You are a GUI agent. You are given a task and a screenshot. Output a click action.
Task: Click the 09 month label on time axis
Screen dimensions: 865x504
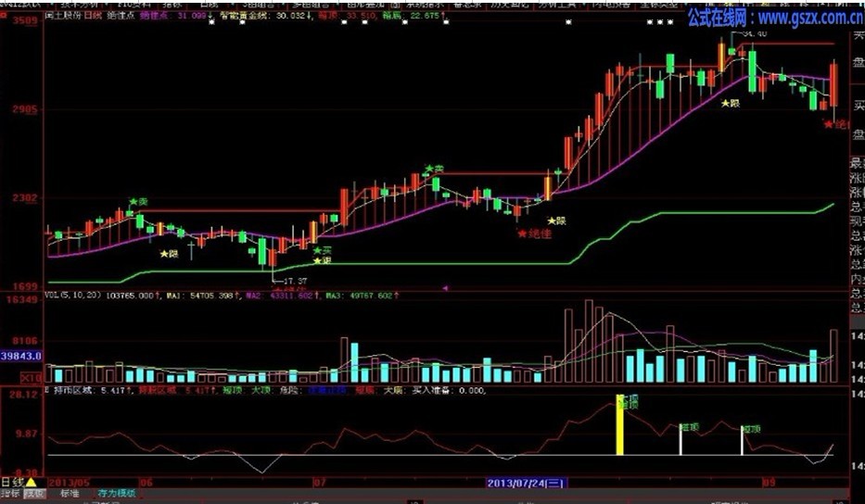770,484
